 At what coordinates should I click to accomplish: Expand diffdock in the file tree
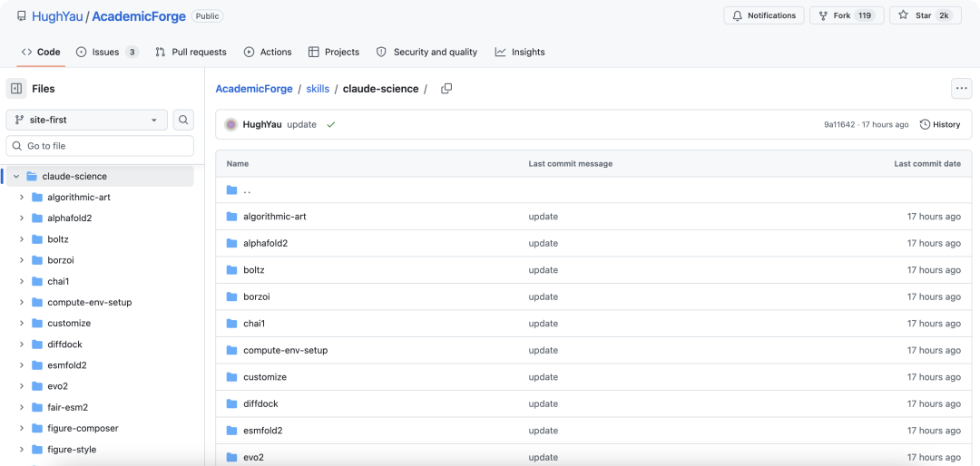(21, 345)
